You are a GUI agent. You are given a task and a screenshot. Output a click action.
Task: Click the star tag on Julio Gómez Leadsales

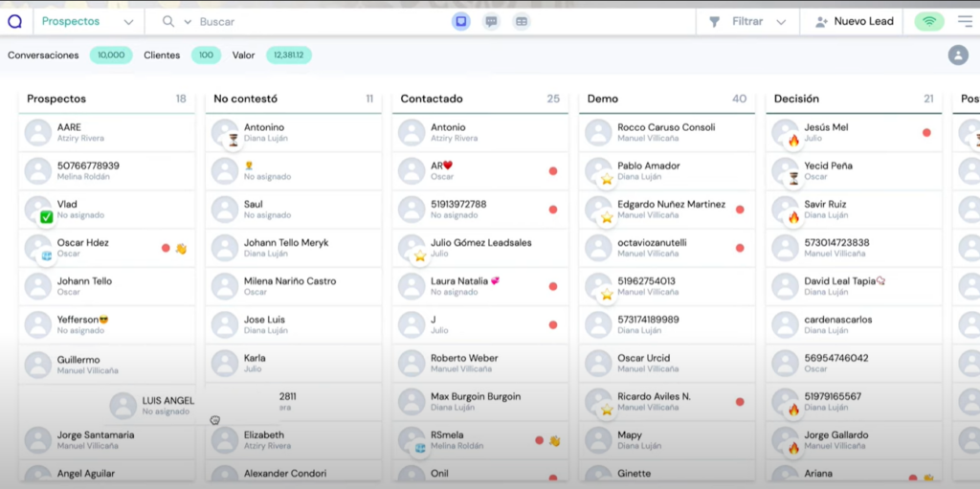pos(420,256)
